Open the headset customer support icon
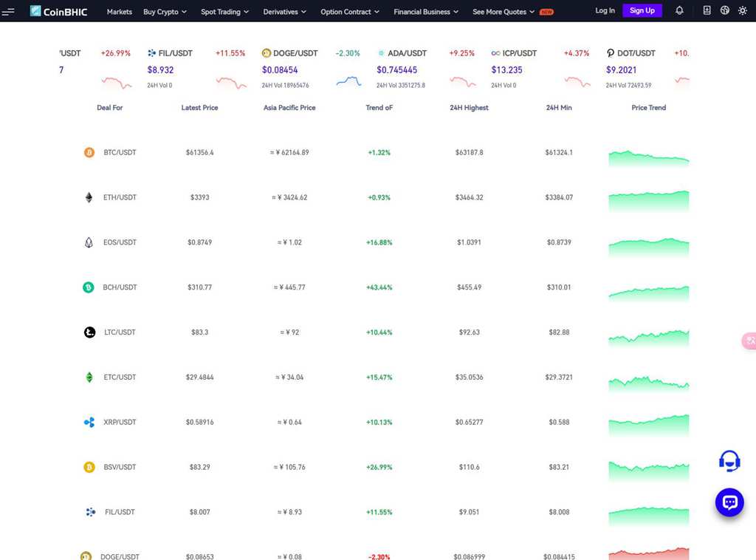 point(729,461)
